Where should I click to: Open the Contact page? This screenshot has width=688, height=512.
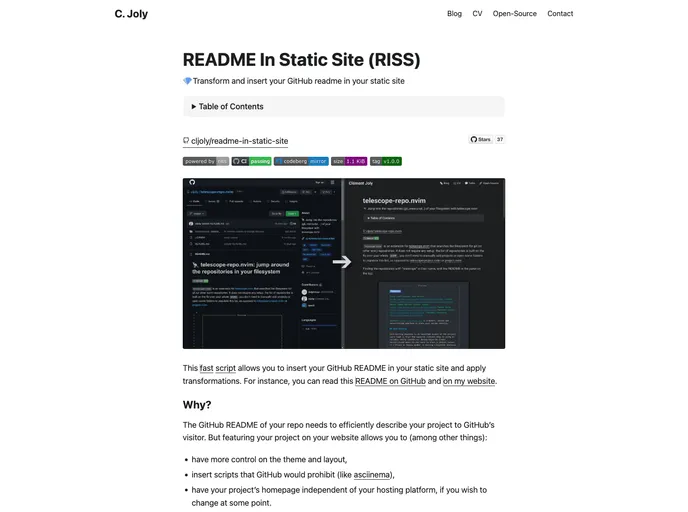click(560, 14)
